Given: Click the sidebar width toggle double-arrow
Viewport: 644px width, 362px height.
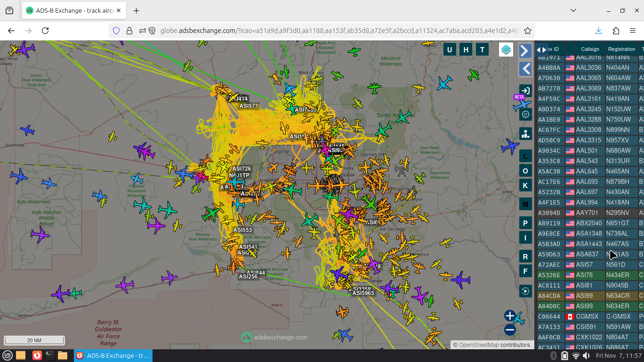Looking at the screenshot, I should (x=541, y=49).
